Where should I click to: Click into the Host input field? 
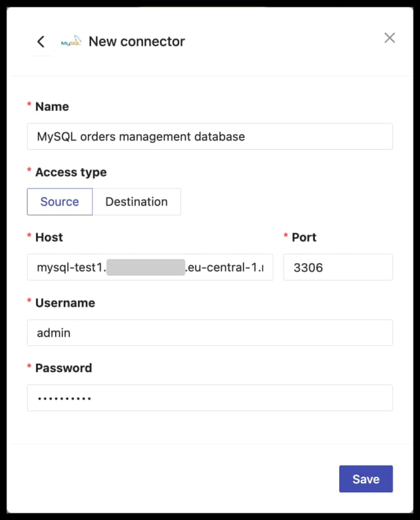(x=150, y=267)
